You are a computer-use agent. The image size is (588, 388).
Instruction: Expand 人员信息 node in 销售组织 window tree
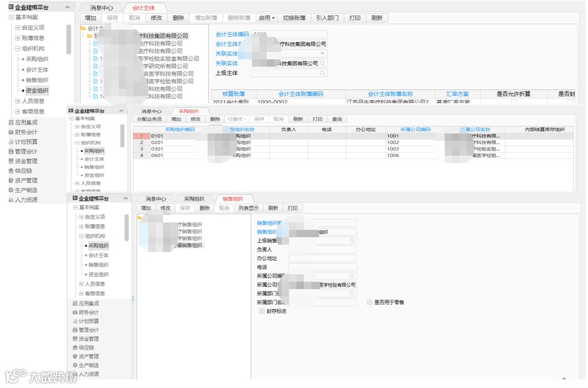pos(81,284)
